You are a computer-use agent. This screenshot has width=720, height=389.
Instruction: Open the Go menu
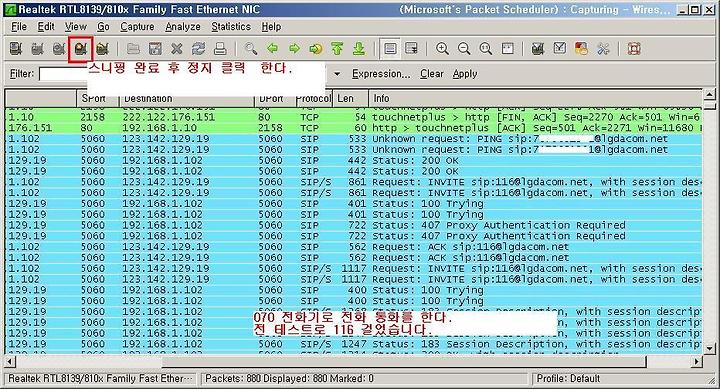tap(103, 27)
